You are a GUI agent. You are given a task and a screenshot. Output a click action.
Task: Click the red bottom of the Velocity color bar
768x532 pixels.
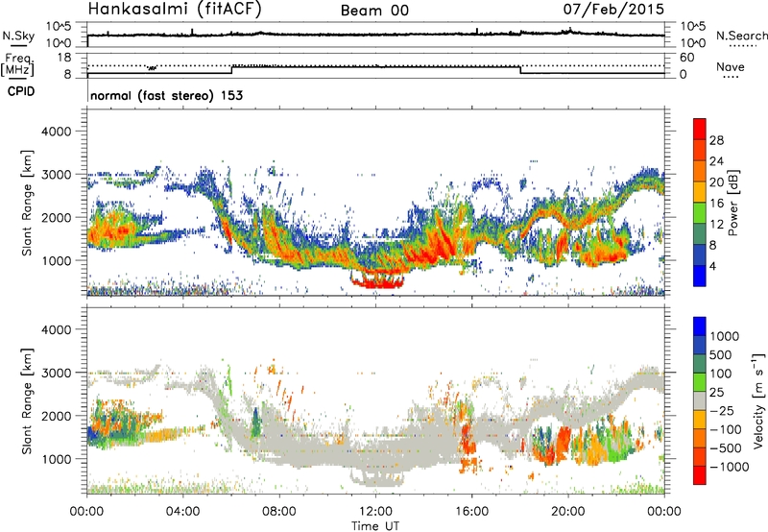[x=700, y=475]
